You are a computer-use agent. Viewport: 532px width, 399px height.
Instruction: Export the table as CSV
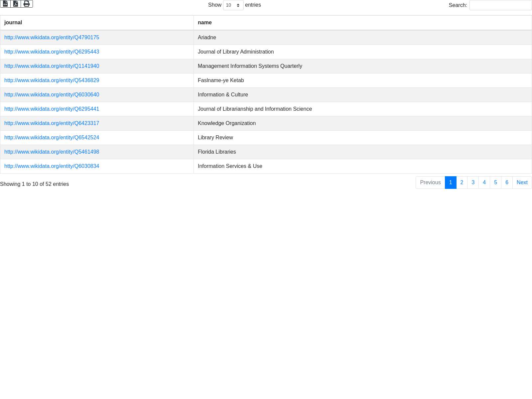(5, 4)
